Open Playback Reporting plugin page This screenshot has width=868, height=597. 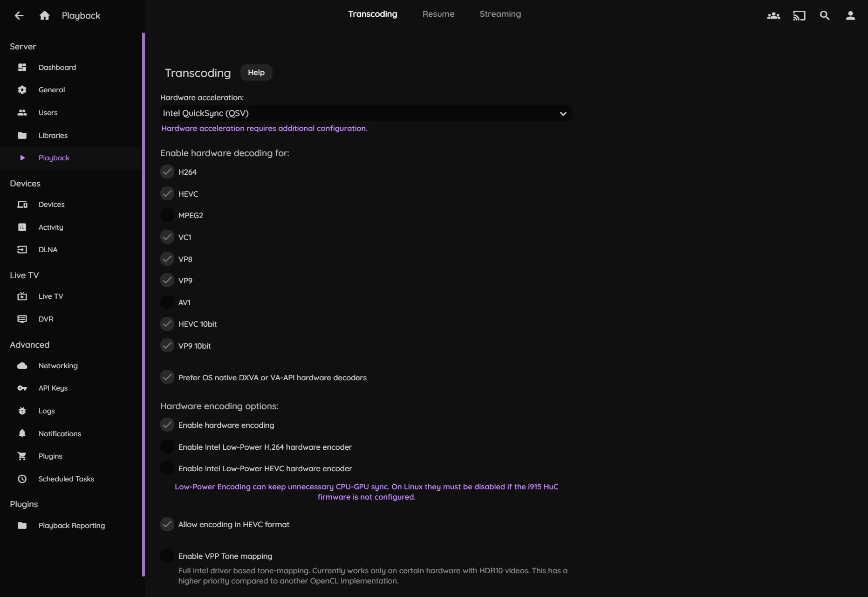pos(72,526)
